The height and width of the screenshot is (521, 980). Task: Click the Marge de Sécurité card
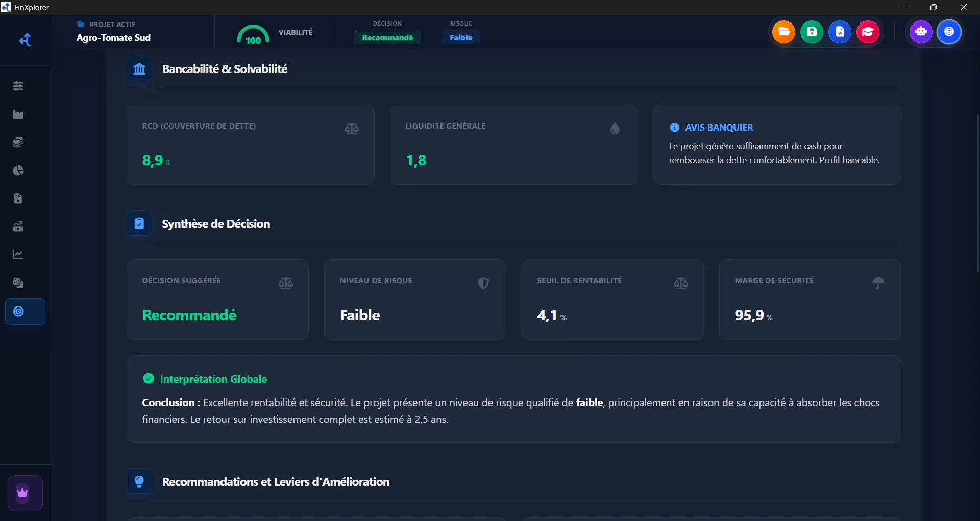(x=810, y=300)
